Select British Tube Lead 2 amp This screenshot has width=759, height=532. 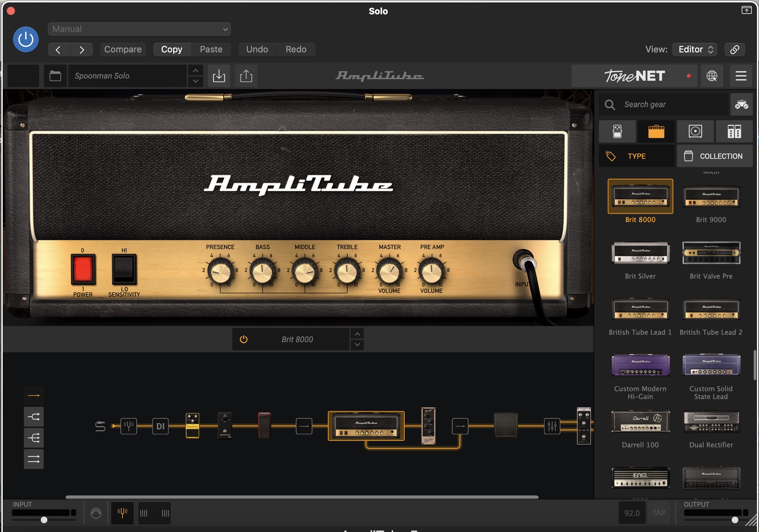pyautogui.click(x=711, y=309)
